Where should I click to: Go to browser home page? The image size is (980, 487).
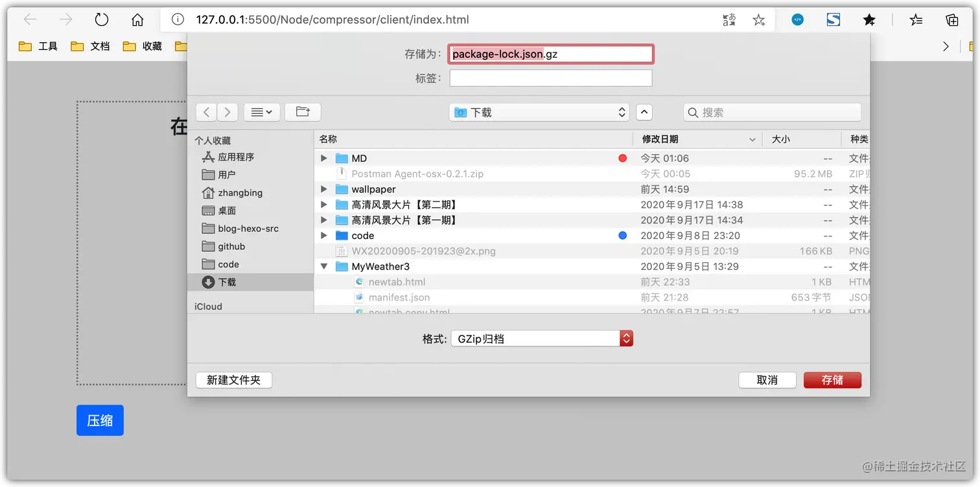coord(137,20)
